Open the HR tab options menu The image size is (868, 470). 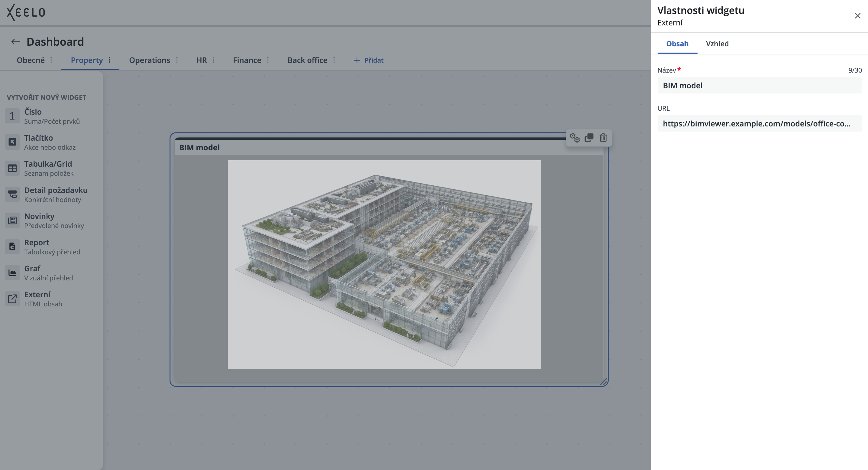point(214,60)
